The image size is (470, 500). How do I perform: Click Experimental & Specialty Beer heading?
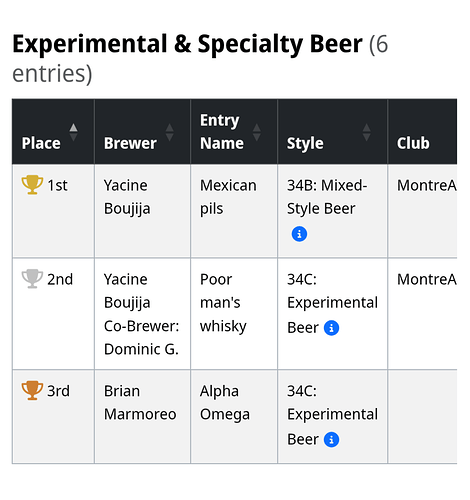[187, 44]
